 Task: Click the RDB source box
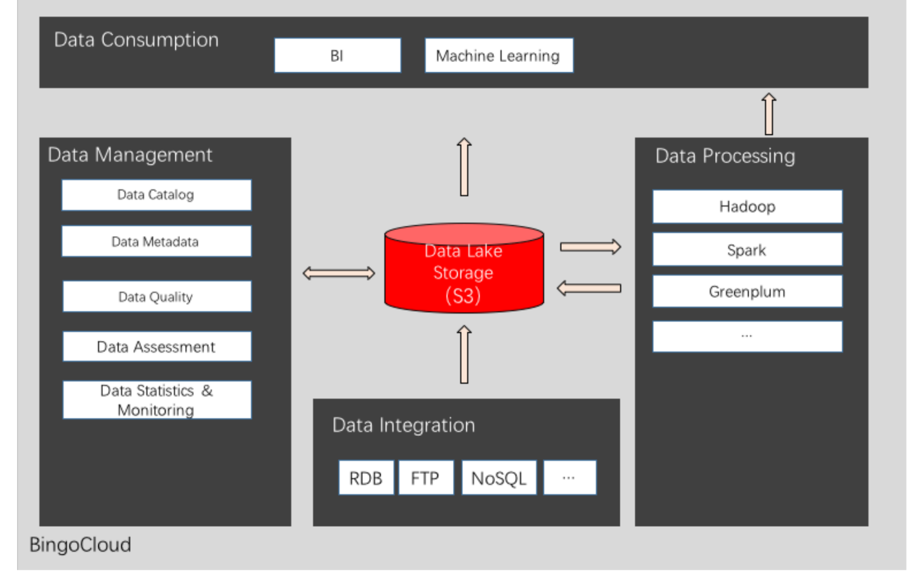point(366,478)
